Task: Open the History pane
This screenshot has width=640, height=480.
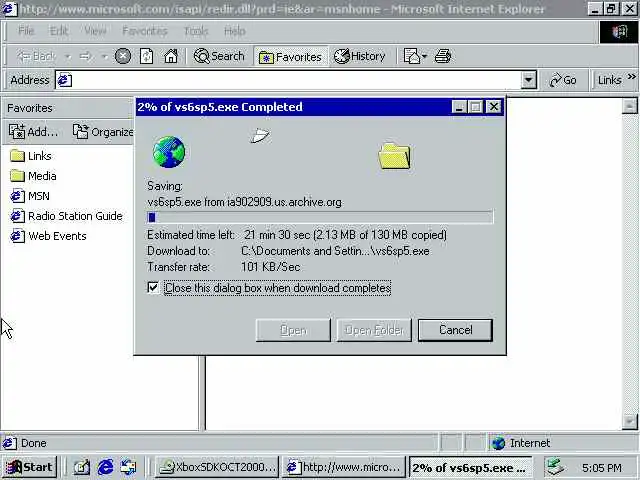Action: 360,56
